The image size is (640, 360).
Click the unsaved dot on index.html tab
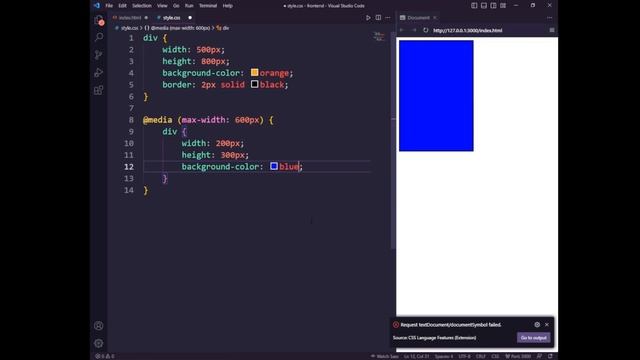coord(146,18)
